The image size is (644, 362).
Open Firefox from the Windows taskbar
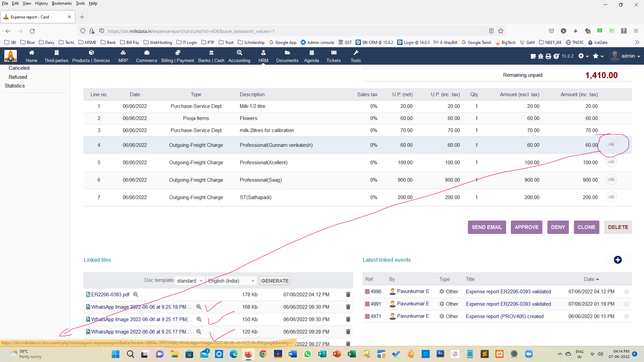[248, 354]
